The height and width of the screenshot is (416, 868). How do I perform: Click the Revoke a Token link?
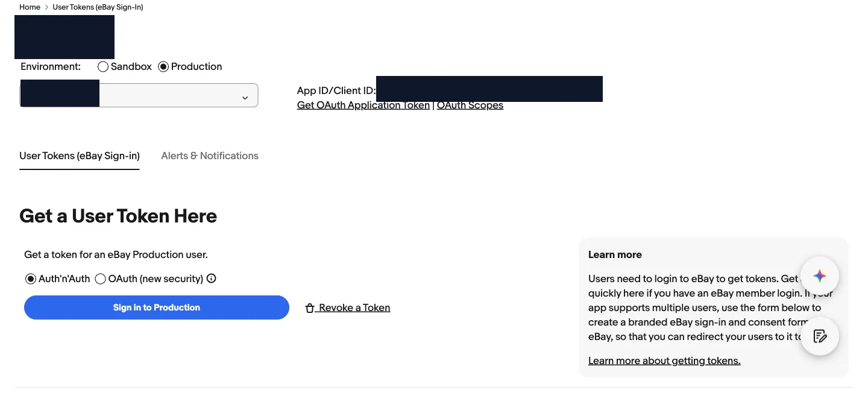point(354,307)
